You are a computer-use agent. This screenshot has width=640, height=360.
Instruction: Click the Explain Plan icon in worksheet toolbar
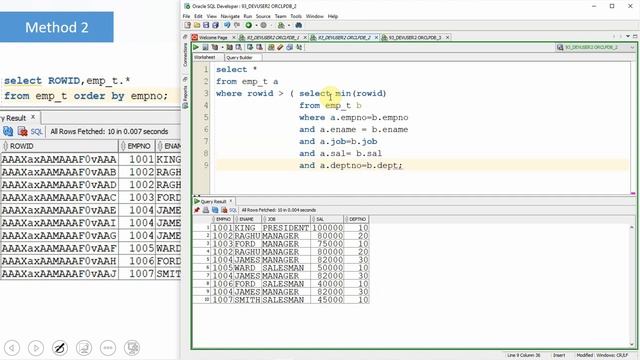(215, 47)
